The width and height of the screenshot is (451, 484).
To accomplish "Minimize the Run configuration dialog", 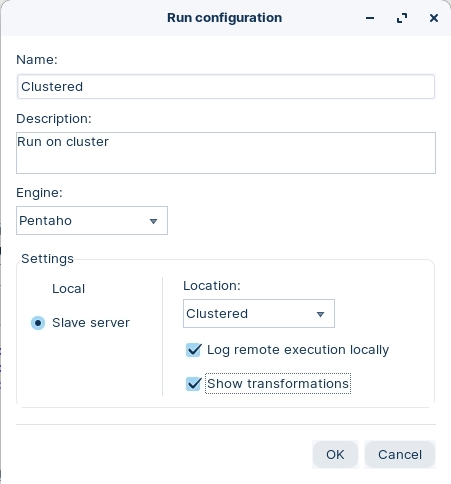I will [x=370, y=18].
